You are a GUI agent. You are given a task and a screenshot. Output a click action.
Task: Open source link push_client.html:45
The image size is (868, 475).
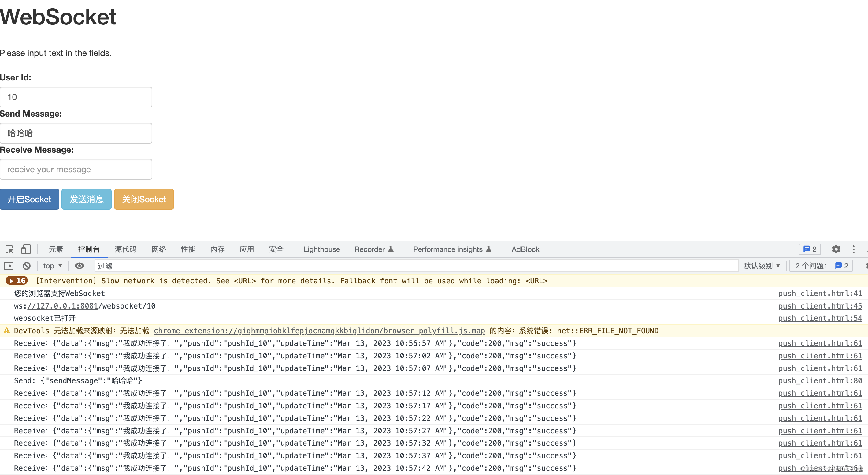[820, 306]
